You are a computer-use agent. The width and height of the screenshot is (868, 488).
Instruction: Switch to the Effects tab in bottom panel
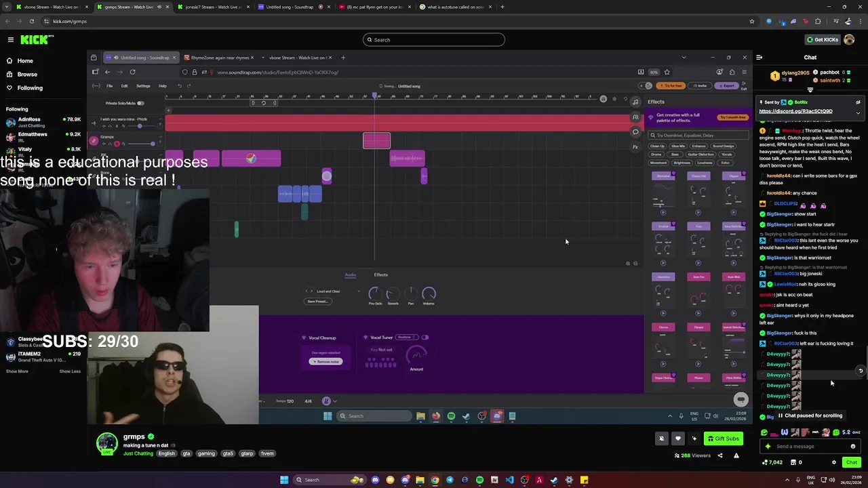[381, 275]
